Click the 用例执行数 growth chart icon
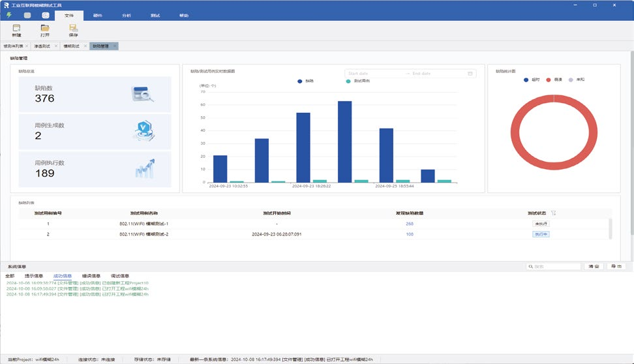 pos(144,168)
